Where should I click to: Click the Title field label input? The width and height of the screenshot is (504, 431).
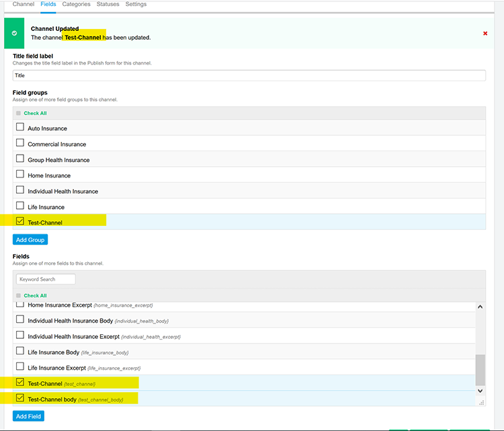point(249,75)
